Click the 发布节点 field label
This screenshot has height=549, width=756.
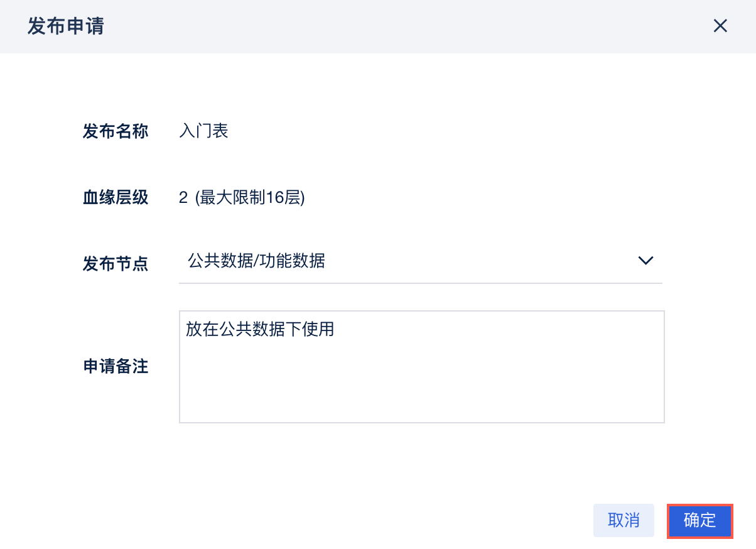tap(116, 263)
